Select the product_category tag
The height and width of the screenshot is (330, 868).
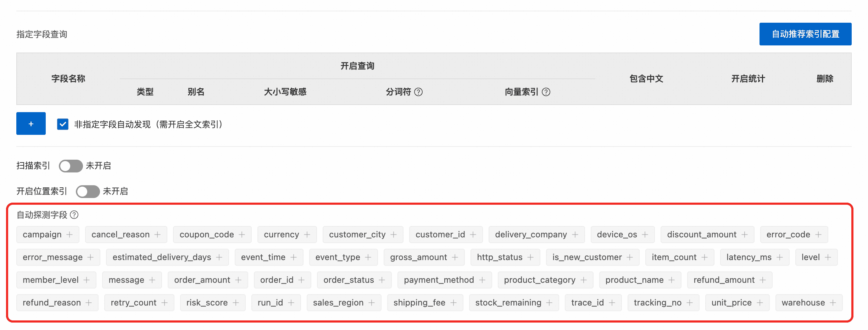[545, 280]
